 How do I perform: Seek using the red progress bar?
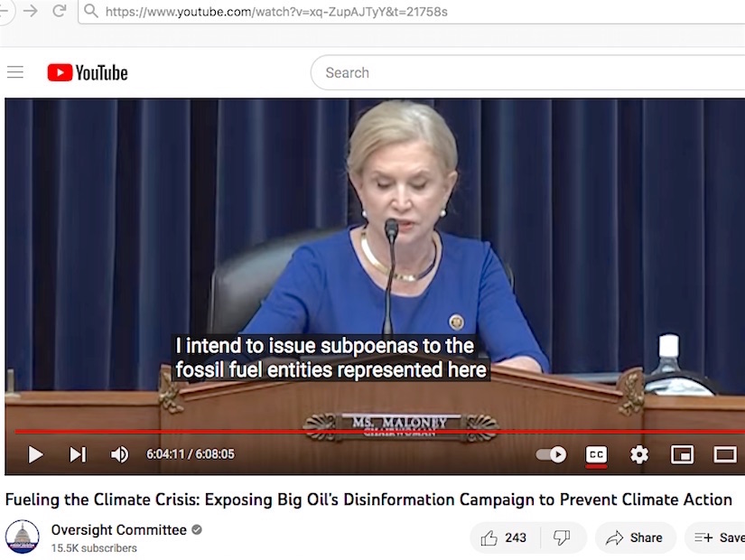[x=380, y=432]
